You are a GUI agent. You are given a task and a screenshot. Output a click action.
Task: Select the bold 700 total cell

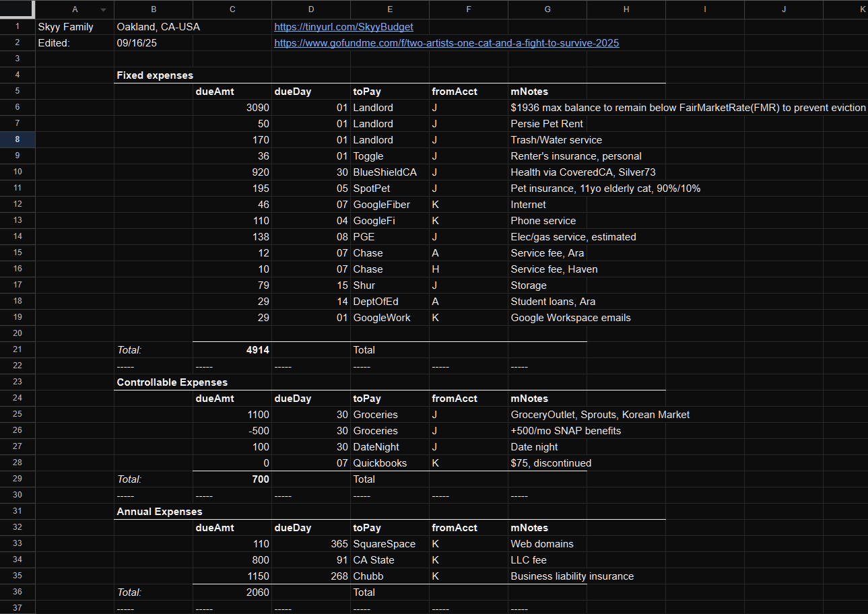click(232, 479)
